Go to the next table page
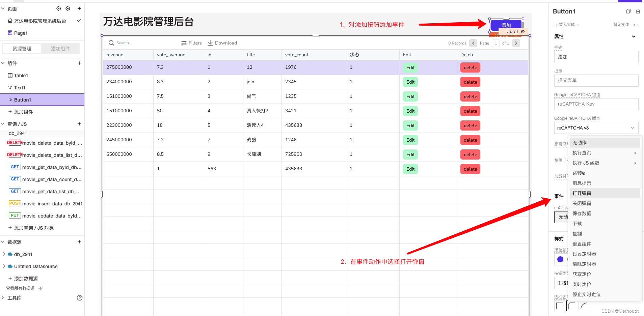644x316 pixels. click(x=516, y=43)
